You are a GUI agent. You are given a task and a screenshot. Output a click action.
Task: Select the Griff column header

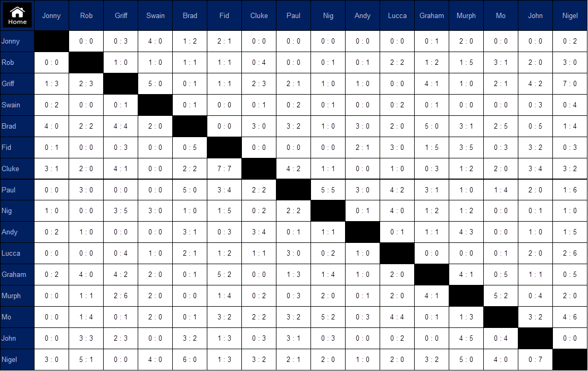(121, 15)
